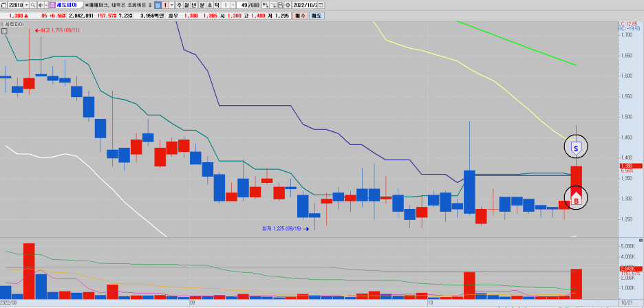Image resolution: width=644 pixels, height=308 pixels.
Task: Click the 10/21 date axis label
Action: pos(626,302)
